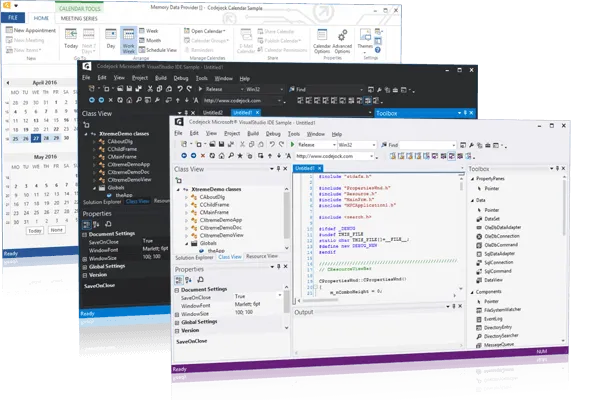Switch to Untitled2 tab in dark IDE

pos(213,112)
